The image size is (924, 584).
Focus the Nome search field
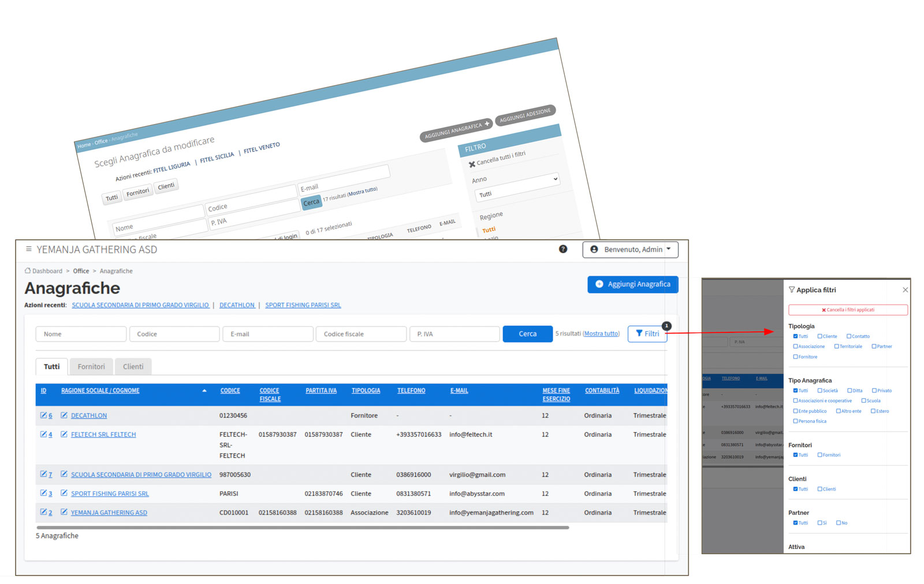(81, 334)
